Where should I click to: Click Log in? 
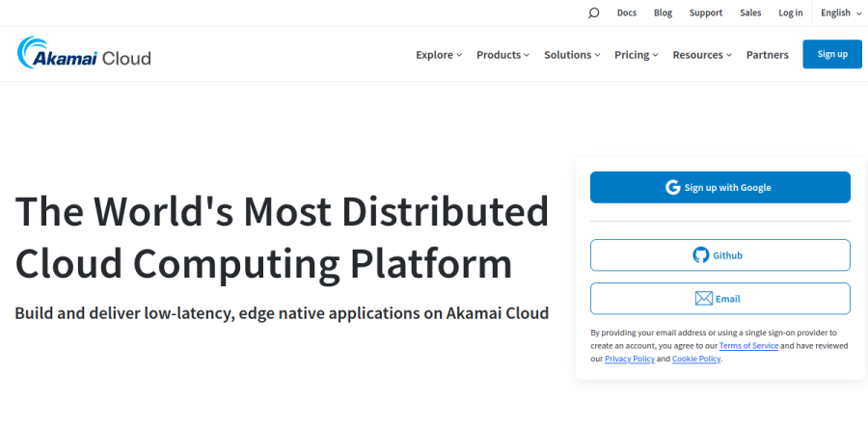pos(791,13)
